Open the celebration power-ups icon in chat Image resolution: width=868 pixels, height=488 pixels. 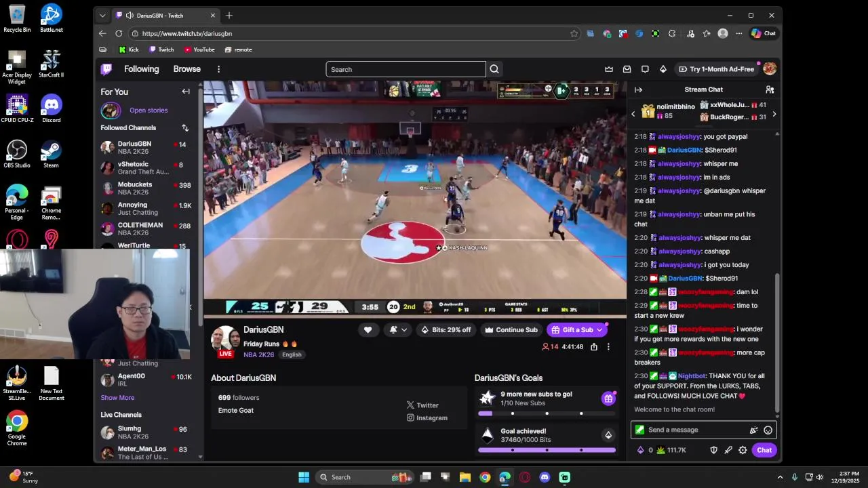(x=753, y=430)
